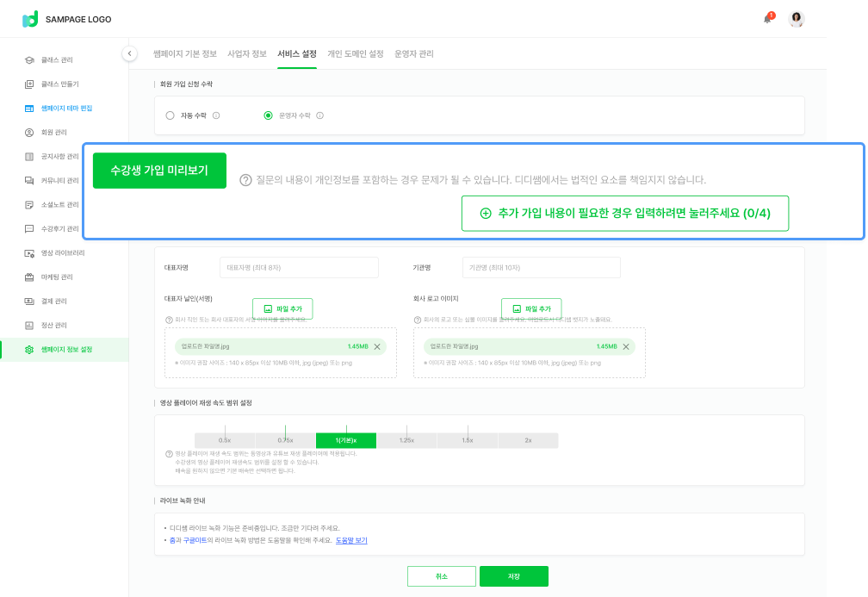This screenshot has height=597, width=868.
Task: Set playback speed to 1.25x
Action: pyautogui.click(x=406, y=440)
